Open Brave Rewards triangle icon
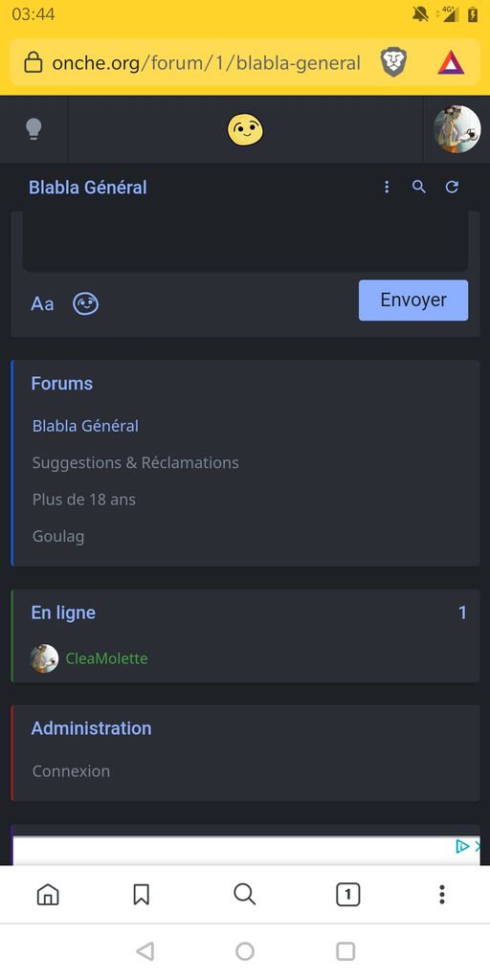490x980 pixels. 451,62
